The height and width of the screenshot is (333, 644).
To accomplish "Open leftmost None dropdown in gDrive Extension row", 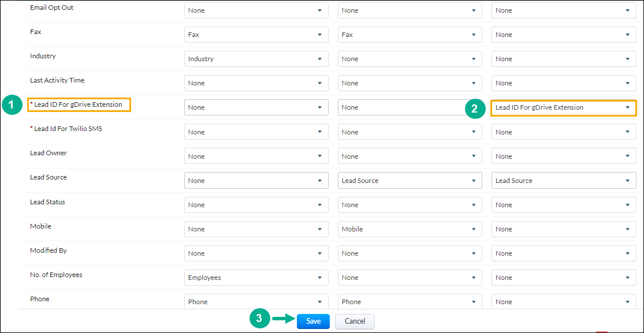I will (256, 107).
